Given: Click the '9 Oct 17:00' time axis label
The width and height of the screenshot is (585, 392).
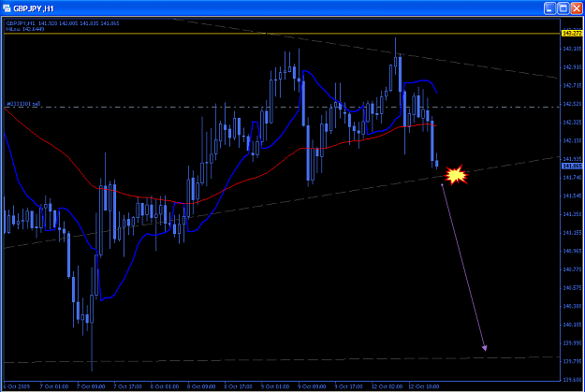Looking at the screenshot, I should [x=349, y=386].
